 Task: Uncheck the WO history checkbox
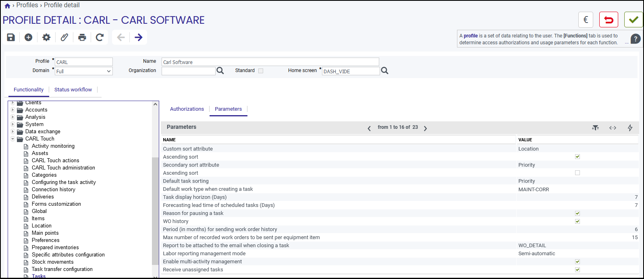578,221
